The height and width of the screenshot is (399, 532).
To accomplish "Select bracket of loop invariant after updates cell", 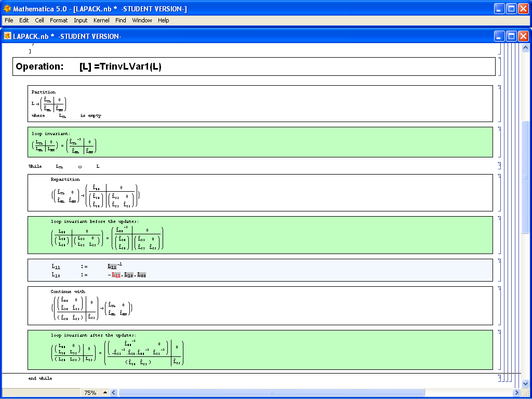I will pyautogui.click(x=499, y=350).
